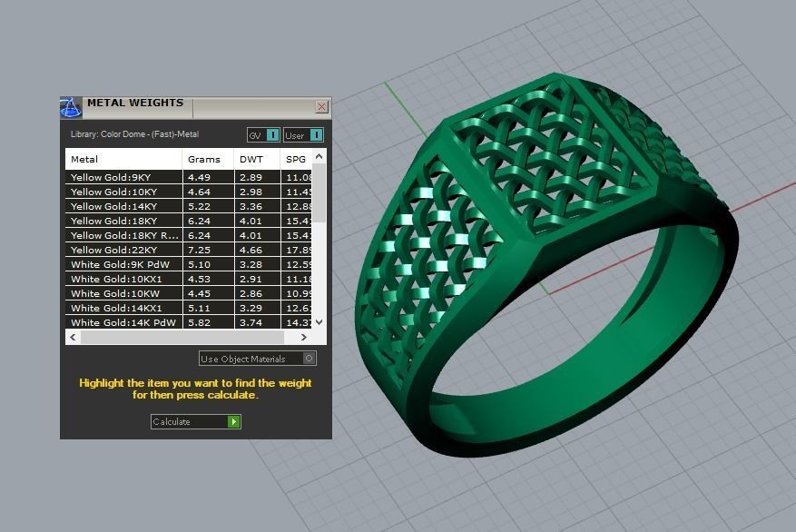Select the Yellow Gold:9KY row
796x532 pixels.
click(x=189, y=177)
